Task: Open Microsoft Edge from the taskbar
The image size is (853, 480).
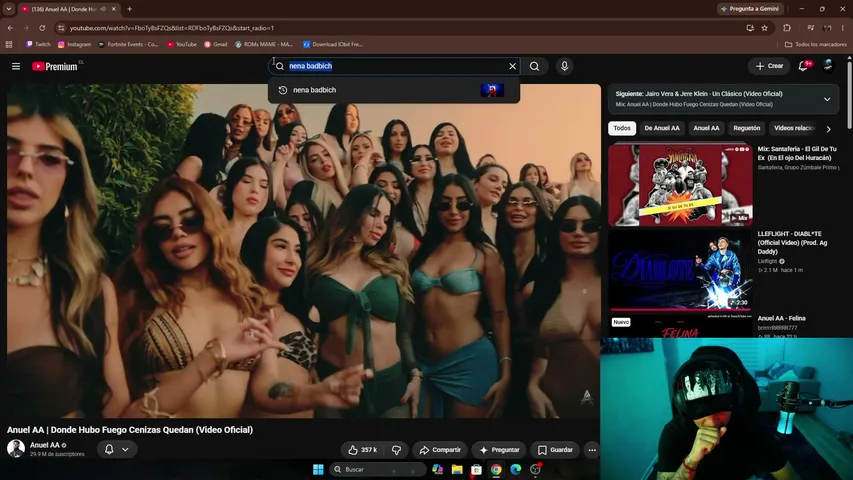Action: point(516,469)
